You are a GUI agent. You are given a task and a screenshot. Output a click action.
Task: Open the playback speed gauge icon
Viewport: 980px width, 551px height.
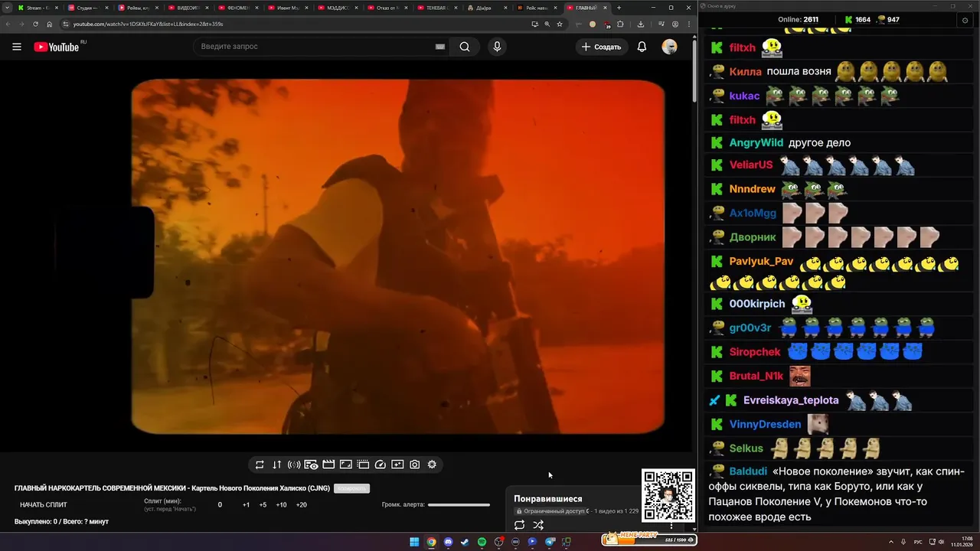click(x=380, y=465)
